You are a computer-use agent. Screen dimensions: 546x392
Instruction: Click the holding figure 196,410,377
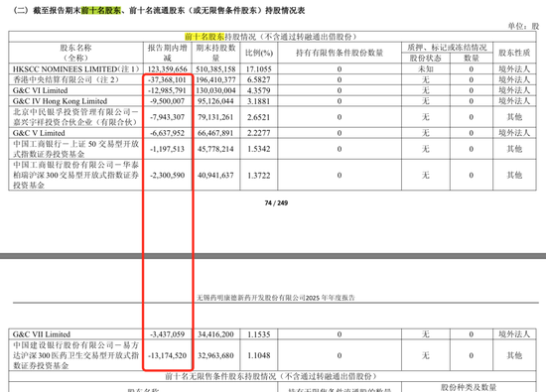[215, 79]
